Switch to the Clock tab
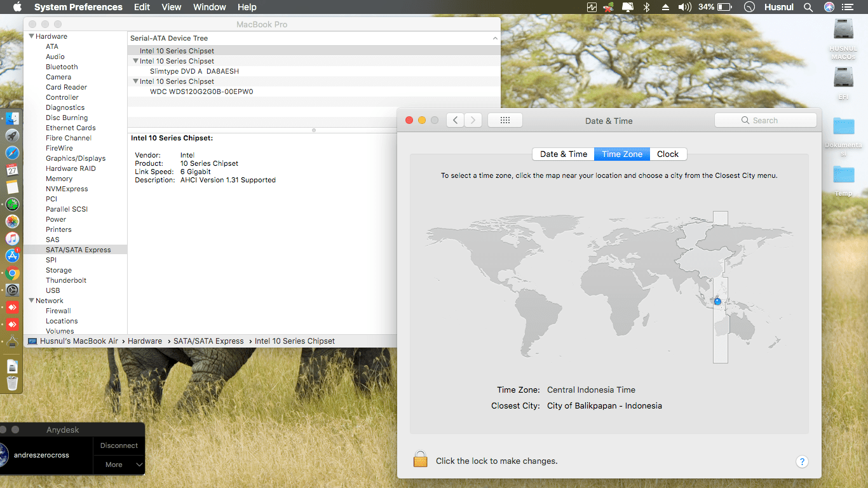 (668, 154)
